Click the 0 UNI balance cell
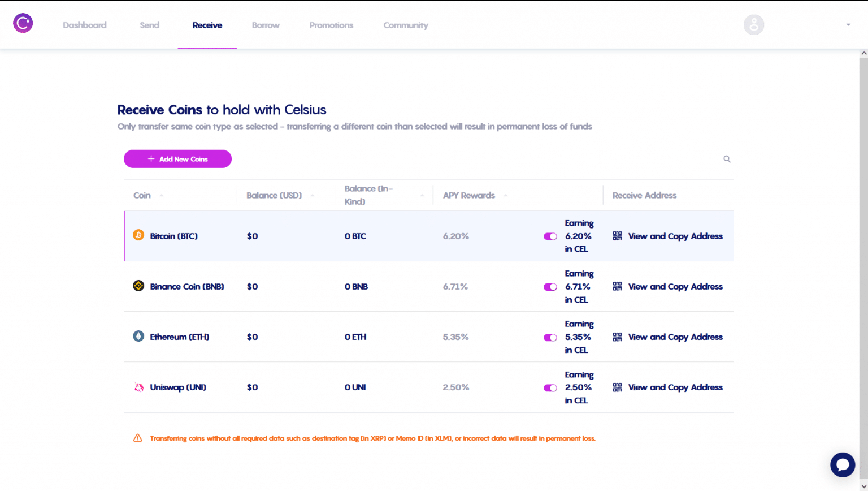This screenshot has width=868, height=491. [355, 387]
